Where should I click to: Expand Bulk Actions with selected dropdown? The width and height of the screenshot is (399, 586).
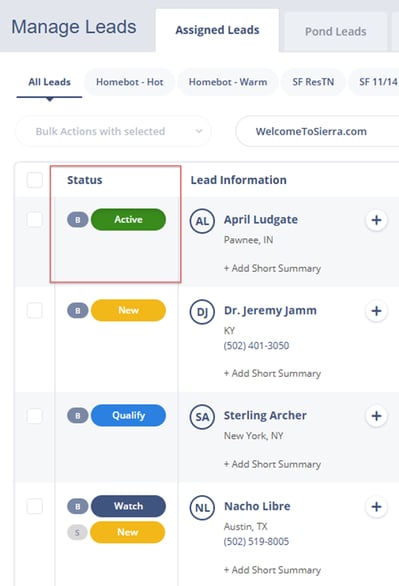114,132
